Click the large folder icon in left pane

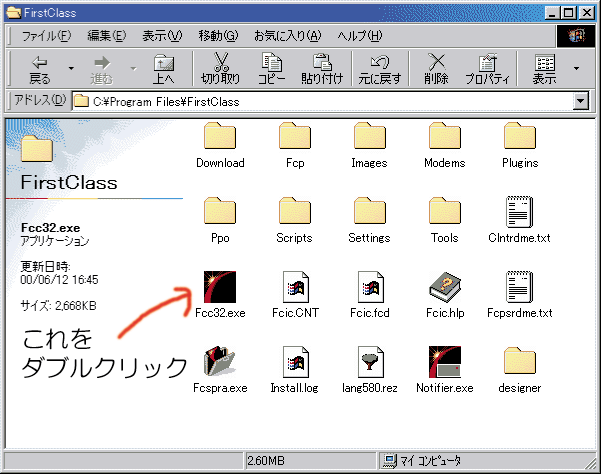[x=37, y=149]
